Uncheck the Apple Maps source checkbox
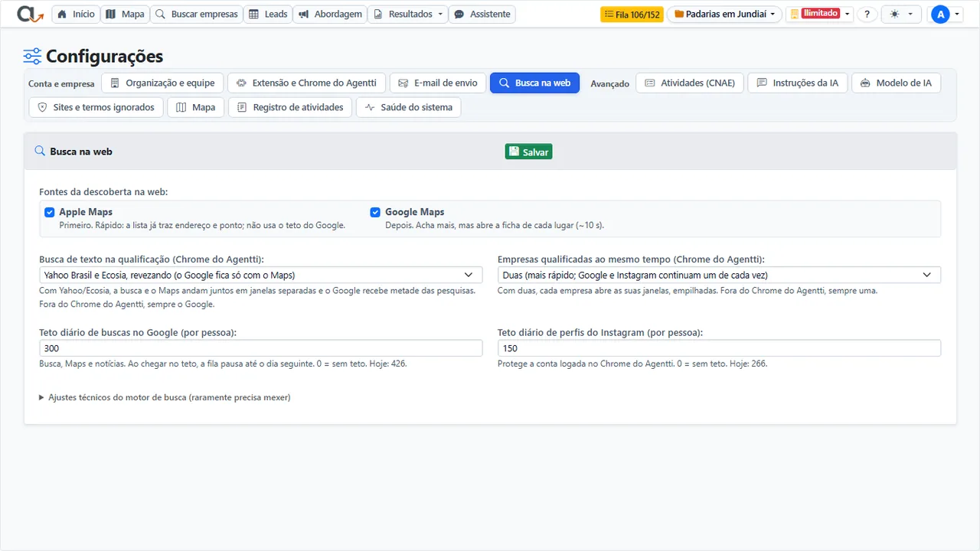Viewport: 980px width, 551px height. pyautogui.click(x=50, y=212)
